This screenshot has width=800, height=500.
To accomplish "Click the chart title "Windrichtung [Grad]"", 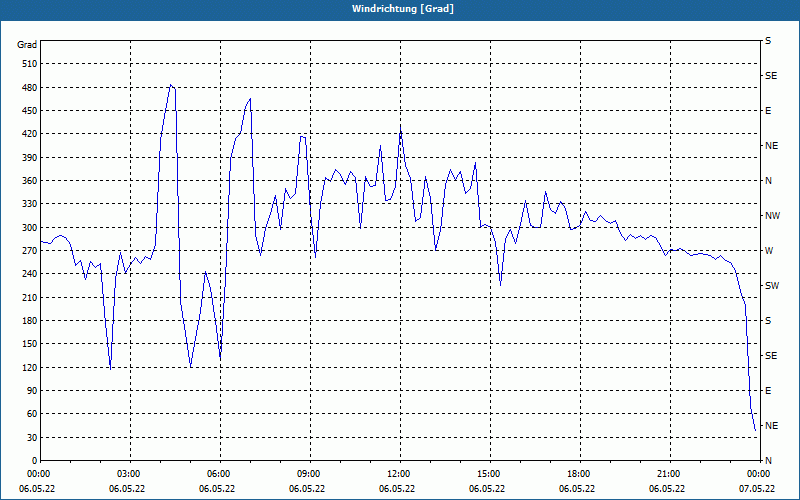I will [x=403, y=9].
